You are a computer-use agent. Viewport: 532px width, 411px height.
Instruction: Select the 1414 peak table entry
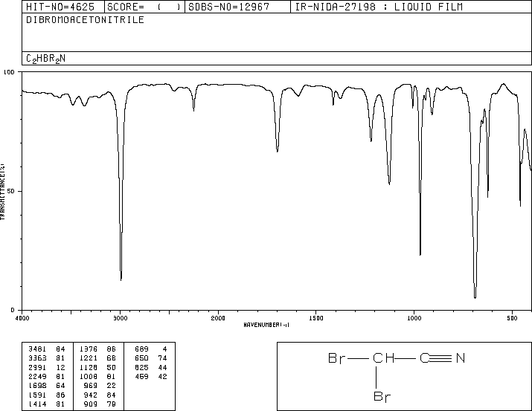pos(46,404)
